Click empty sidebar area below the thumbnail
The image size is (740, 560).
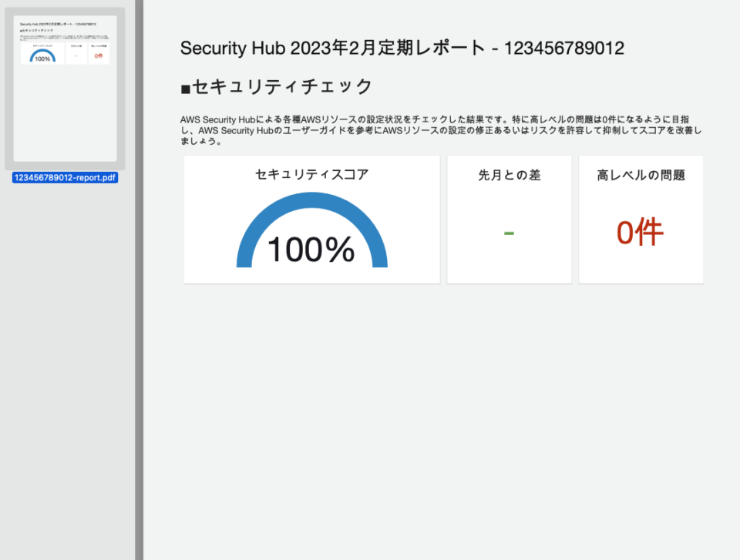click(67, 368)
